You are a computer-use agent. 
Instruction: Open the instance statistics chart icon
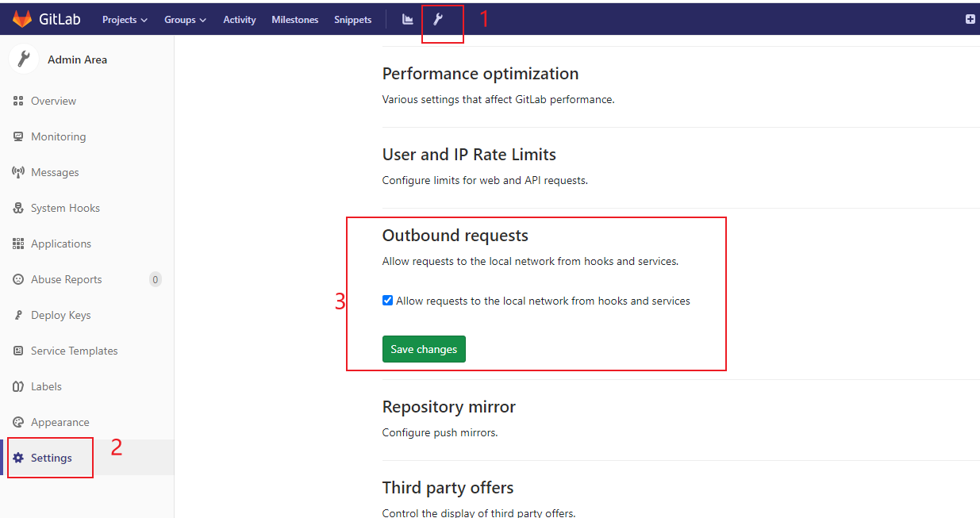point(408,19)
